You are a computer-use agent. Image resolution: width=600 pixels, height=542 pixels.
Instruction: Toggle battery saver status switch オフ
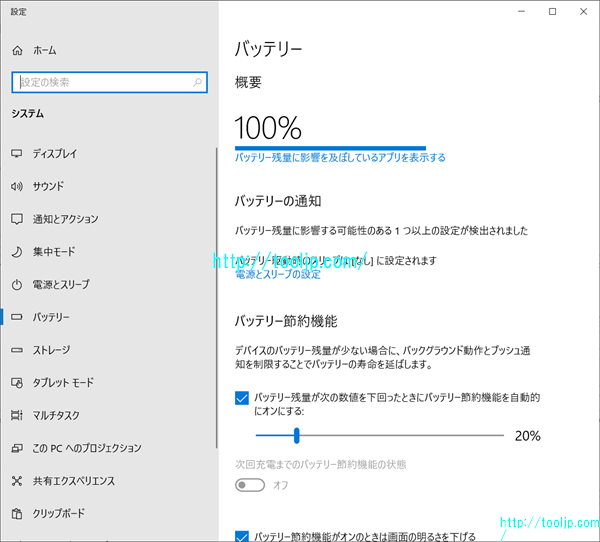[x=250, y=485]
